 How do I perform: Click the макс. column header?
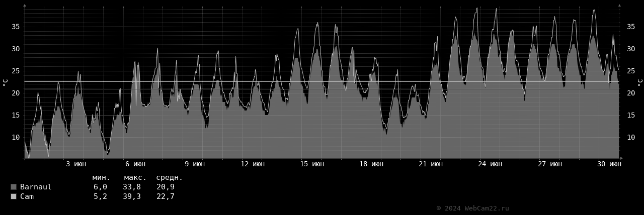[135, 177]
